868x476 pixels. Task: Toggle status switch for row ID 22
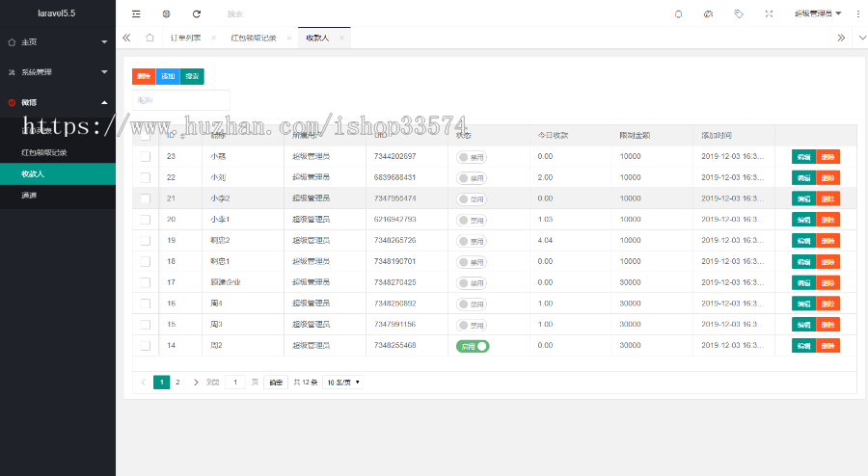[x=472, y=178]
